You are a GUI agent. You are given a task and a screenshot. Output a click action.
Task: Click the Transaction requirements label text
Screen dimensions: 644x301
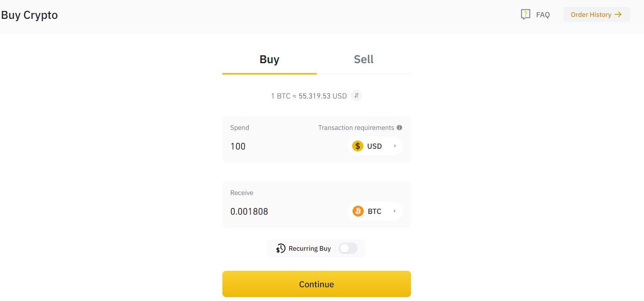[x=356, y=128]
